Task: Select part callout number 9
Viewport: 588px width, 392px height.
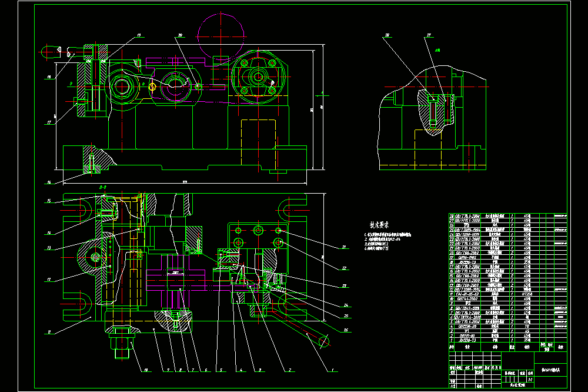Action: [x=168, y=370]
